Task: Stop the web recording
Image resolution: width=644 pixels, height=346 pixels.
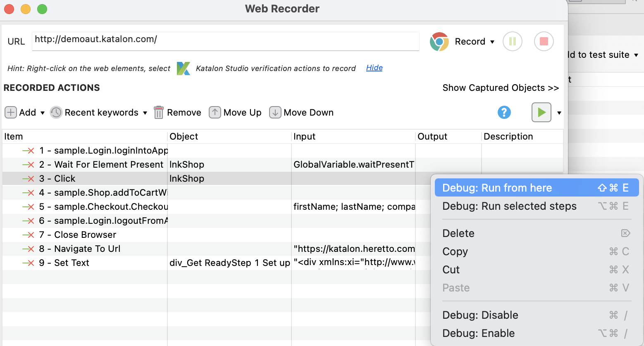Action: click(x=544, y=42)
